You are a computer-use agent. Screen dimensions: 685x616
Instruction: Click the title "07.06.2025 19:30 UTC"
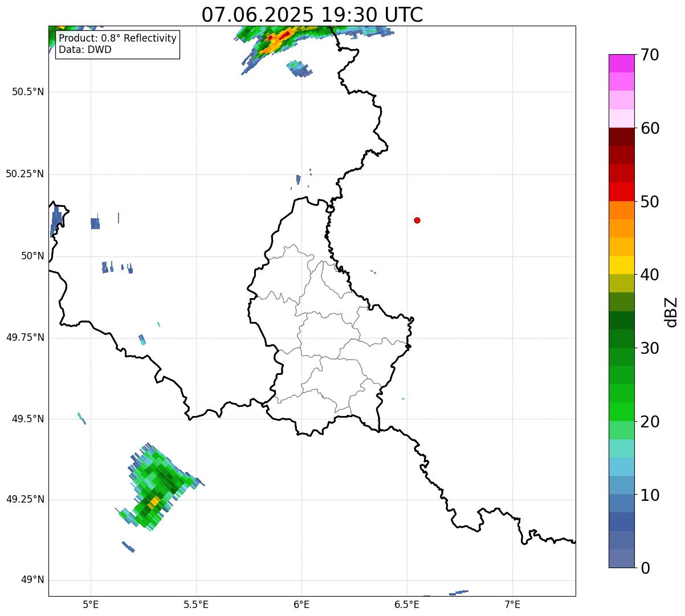[x=312, y=14]
